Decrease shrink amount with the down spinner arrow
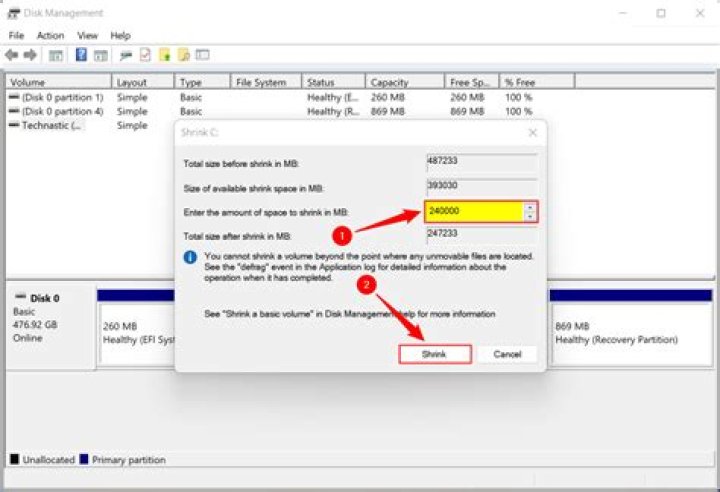Viewport: 720px width, 492px height. pos(528,216)
